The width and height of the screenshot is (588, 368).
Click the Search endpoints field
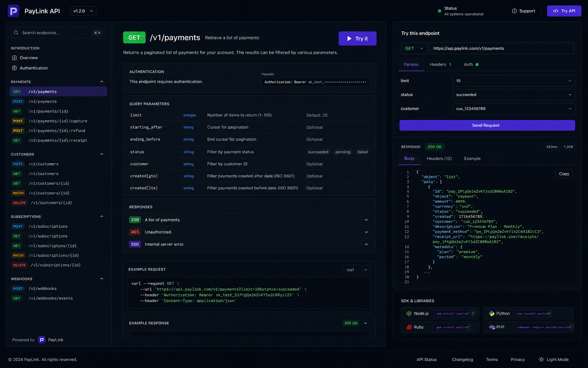(x=58, y=33)
